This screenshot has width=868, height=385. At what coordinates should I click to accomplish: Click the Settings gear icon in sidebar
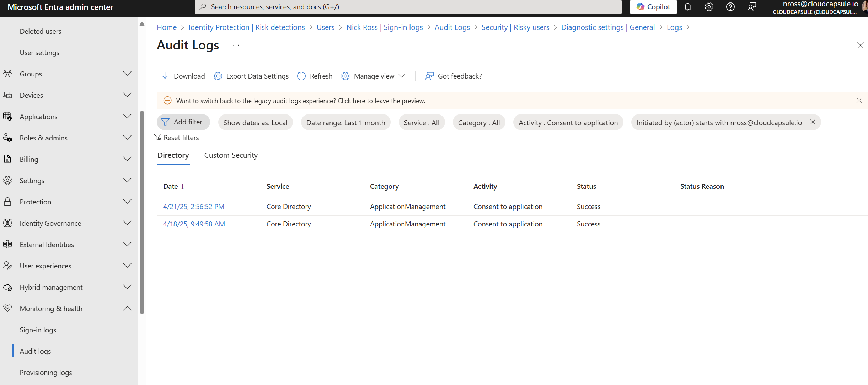pyautogui.click(x=7, y=181)
